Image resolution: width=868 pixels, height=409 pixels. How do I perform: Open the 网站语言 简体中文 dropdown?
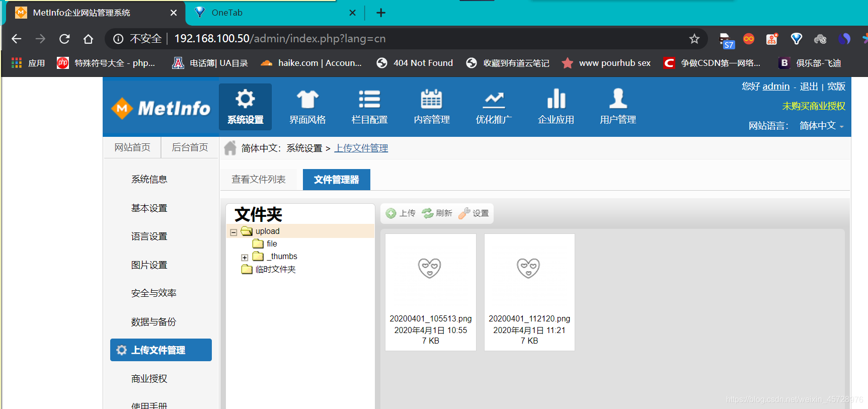821,126
